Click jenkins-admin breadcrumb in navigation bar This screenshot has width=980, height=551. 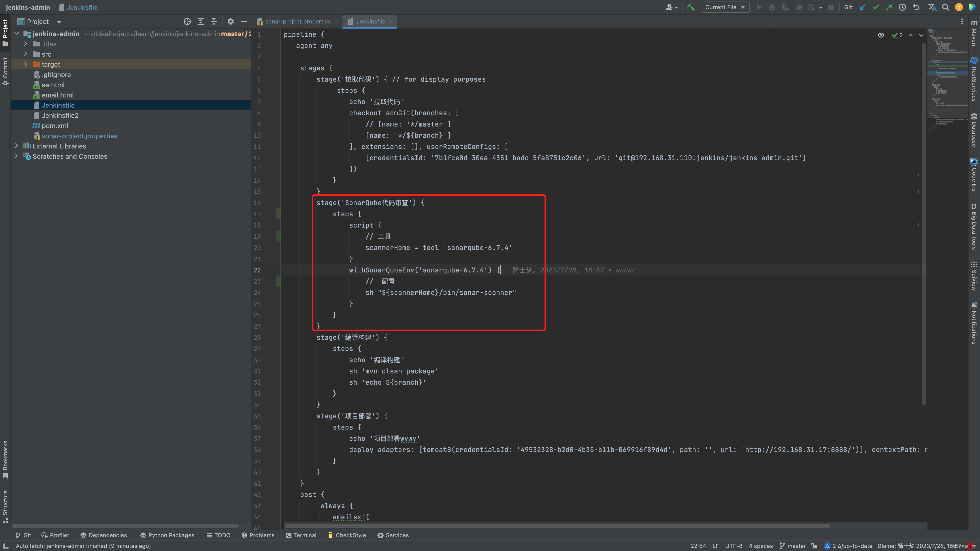click(x=28, y=7)
